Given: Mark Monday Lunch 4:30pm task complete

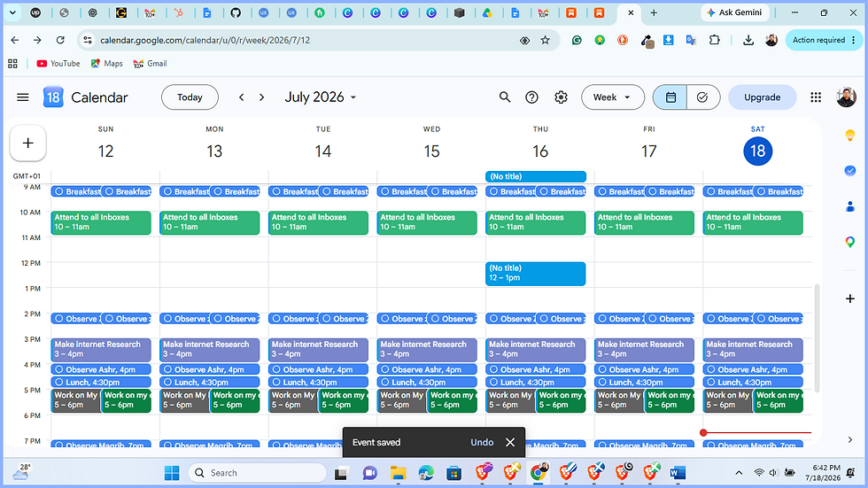Looking at the screenshot, I should (167, 383).
